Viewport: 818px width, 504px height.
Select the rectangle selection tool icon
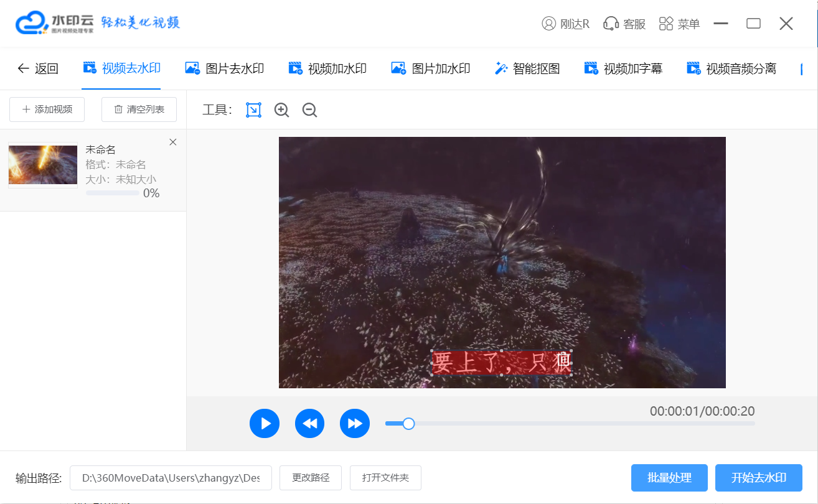coord(253,110)
